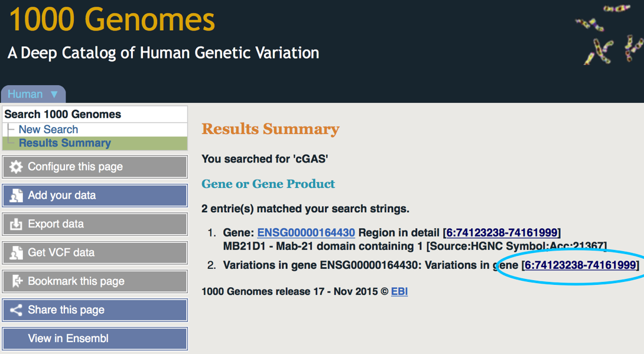Follow the EBI link in the footer
The width and height of the screenshot is (644, 354).
point(399,291)
